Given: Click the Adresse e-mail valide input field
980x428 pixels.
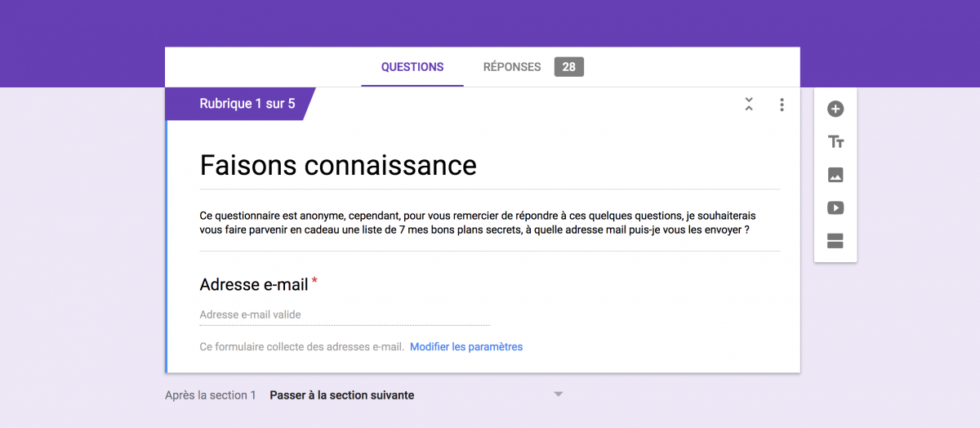Looking at the screenshot, I should (345, 314).
